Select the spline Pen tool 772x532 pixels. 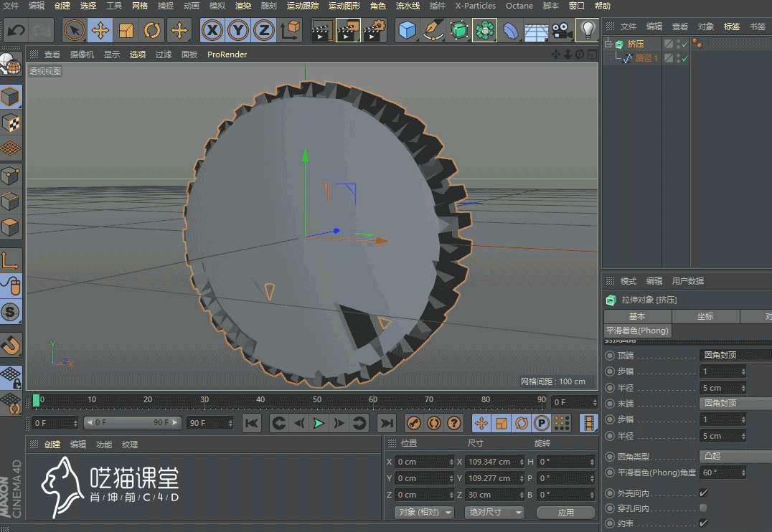pyautogui.click(x=433, y=31)
